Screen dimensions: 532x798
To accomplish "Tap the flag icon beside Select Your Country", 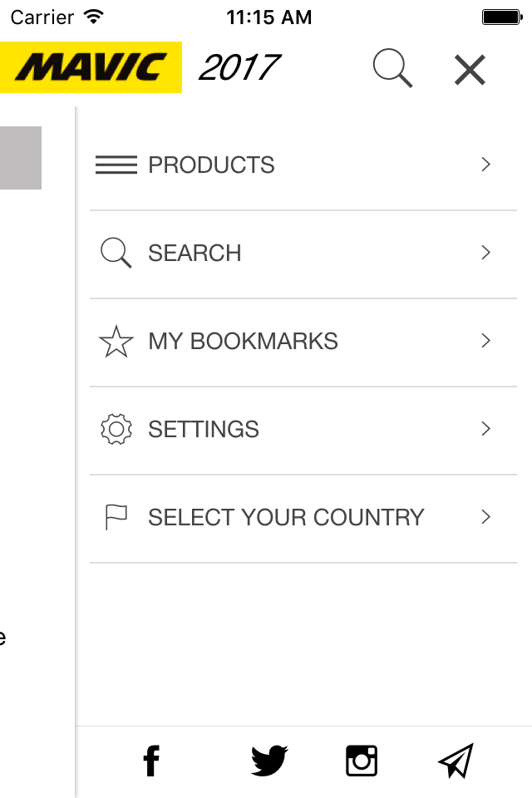I will pos(116,517).
